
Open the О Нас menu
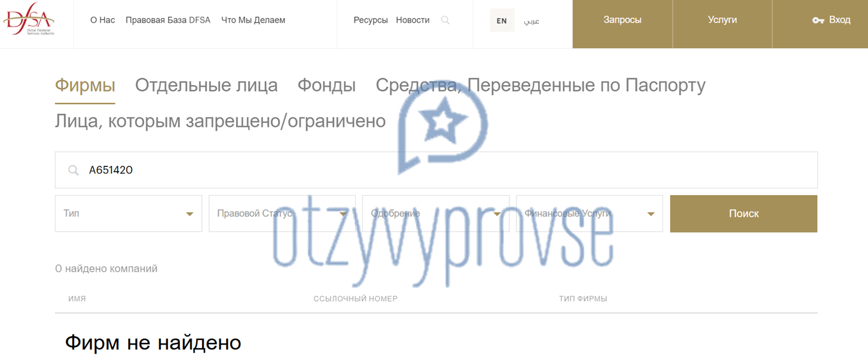point(103,20)
